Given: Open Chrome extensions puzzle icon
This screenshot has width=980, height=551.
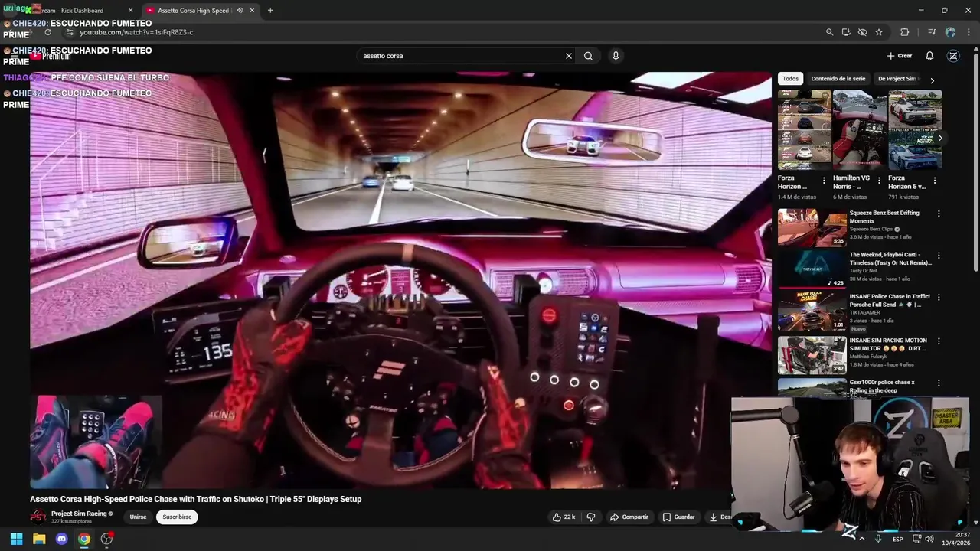Looking at the screenshot, I should (x=904, y=32).
